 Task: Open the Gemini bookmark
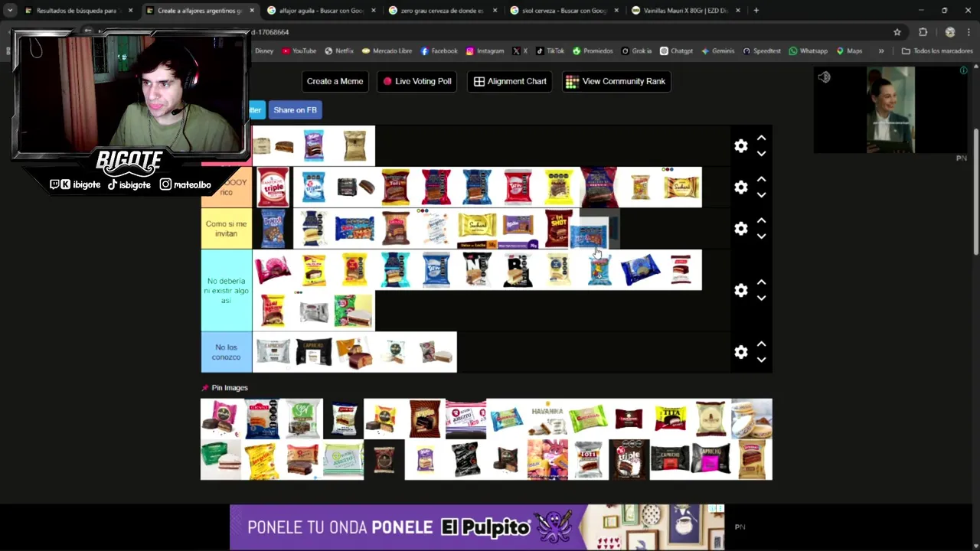(717, 51)
